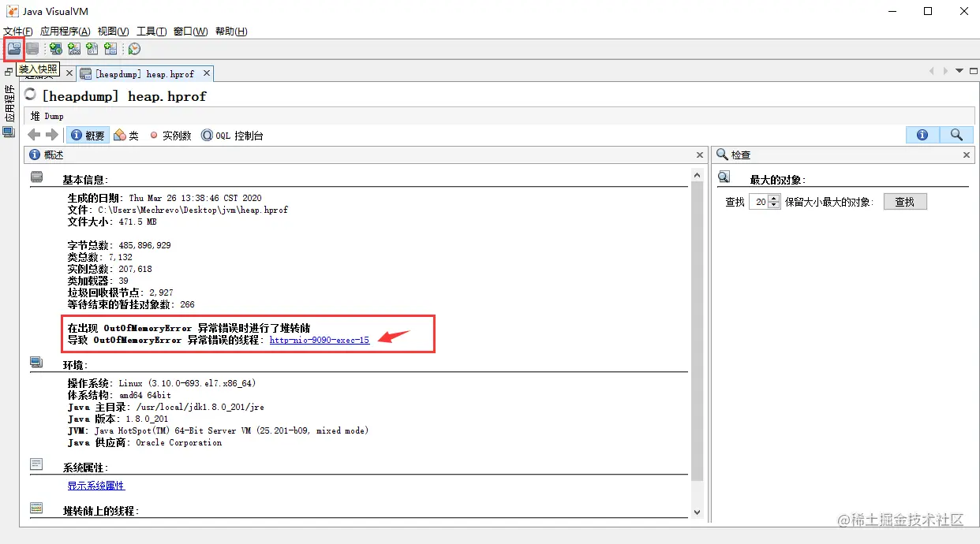980x544 pixels.
Task: Open the Applications side panel tab
Action: tap(9, 103)
